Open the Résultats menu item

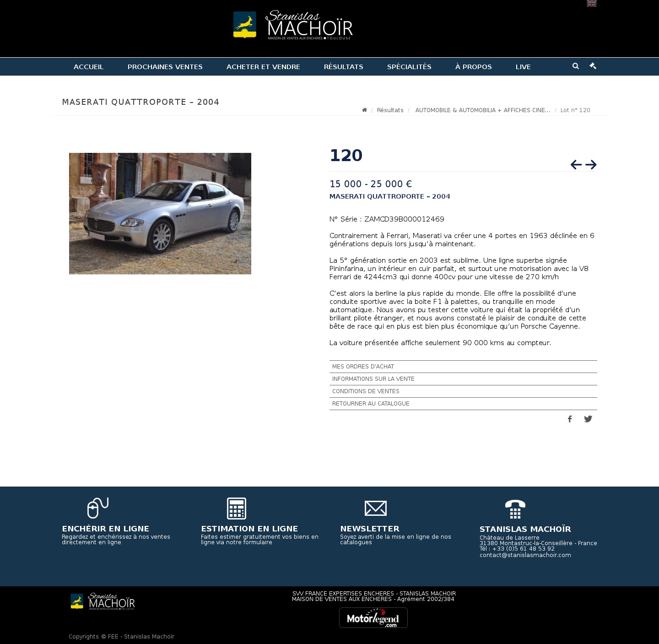[x=344, y=67]
